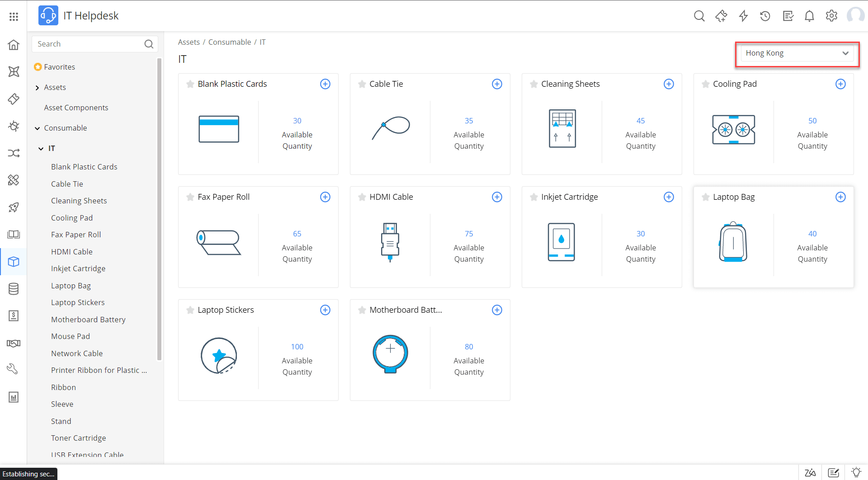
Task: Open the Problems bug icon
Action: [x=14, y=126]
